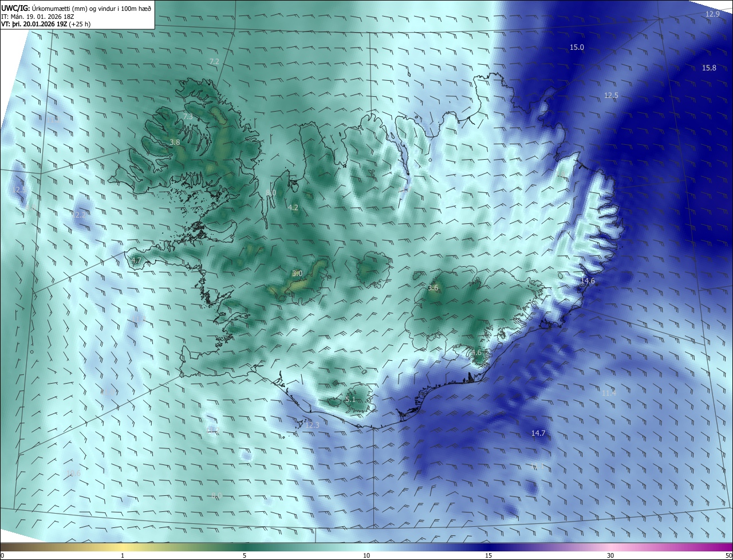Click the 12.2 value label
This screenshot has width=733, height=560.
(78, 215)
